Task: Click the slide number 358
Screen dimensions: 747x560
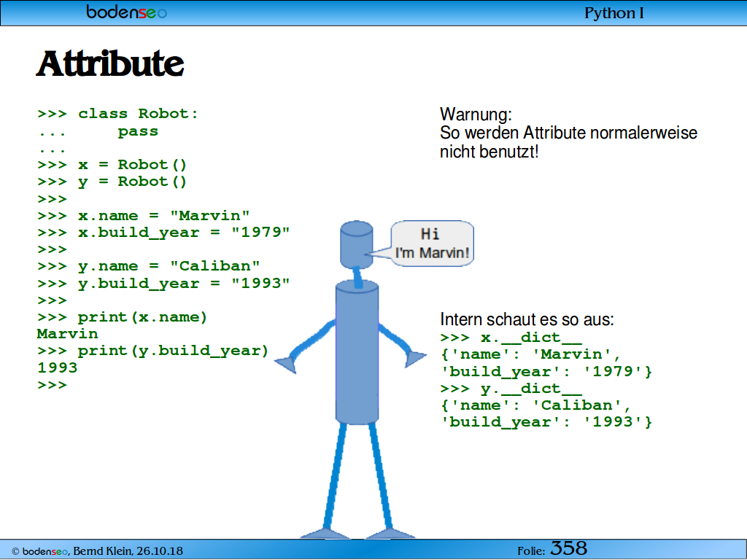Action: tap(568, 548)
